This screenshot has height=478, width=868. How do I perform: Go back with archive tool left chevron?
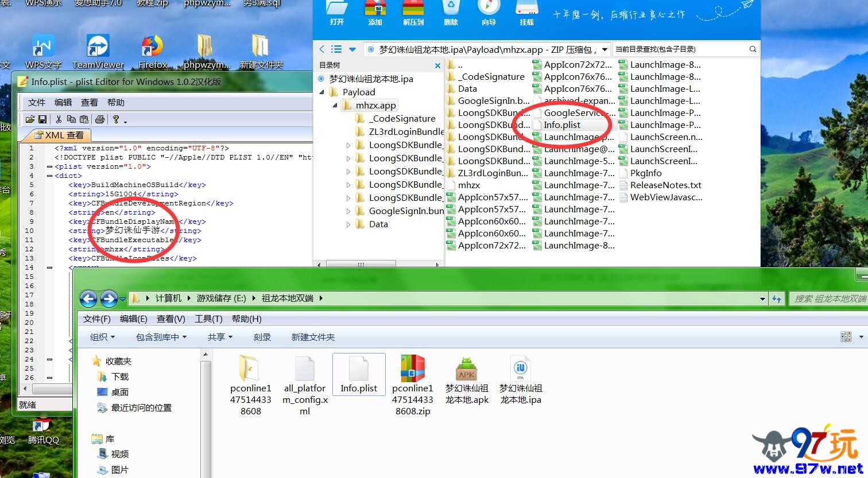pyautogui.click(x=321, y=49)
